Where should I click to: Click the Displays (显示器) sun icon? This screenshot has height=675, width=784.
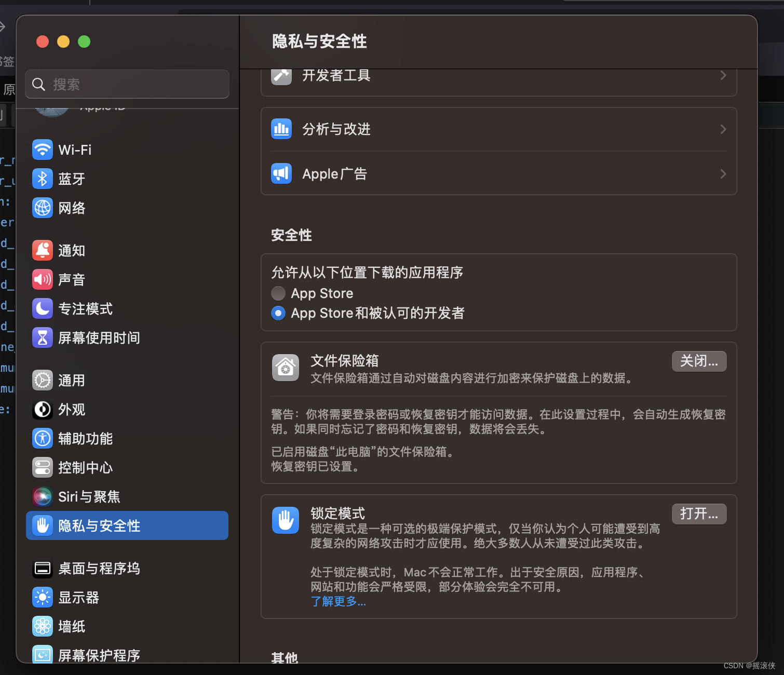(43, 598)
